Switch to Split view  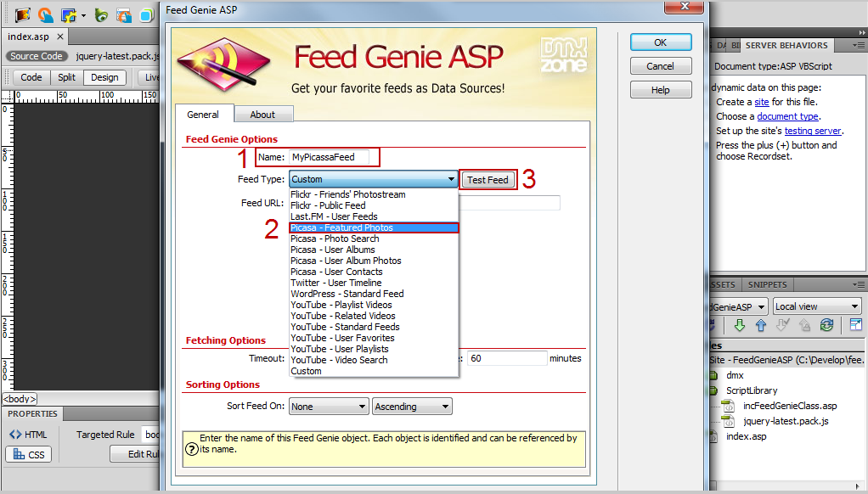tap(66, 77)
